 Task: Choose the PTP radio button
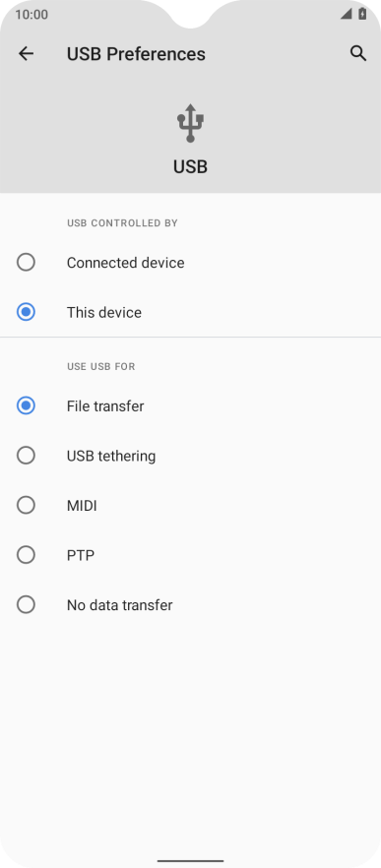click(x=26, y=555)
